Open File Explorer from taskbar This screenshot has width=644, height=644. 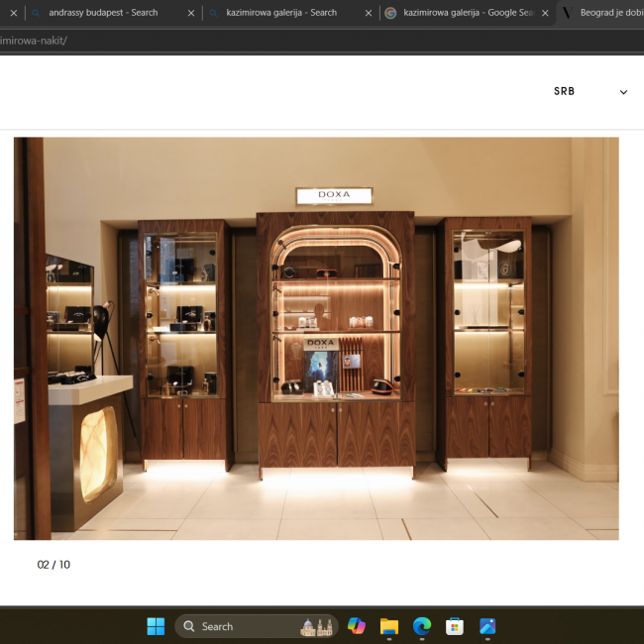(389, 626)
